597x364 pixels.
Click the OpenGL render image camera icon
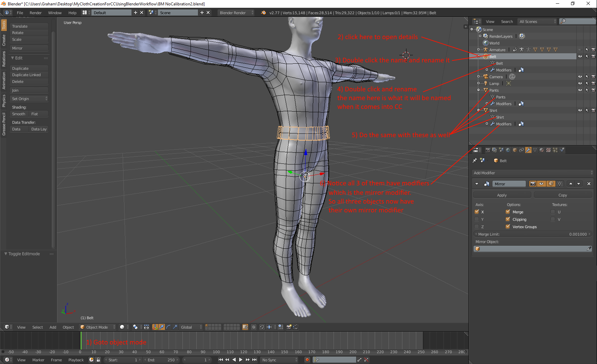(289, 327)
